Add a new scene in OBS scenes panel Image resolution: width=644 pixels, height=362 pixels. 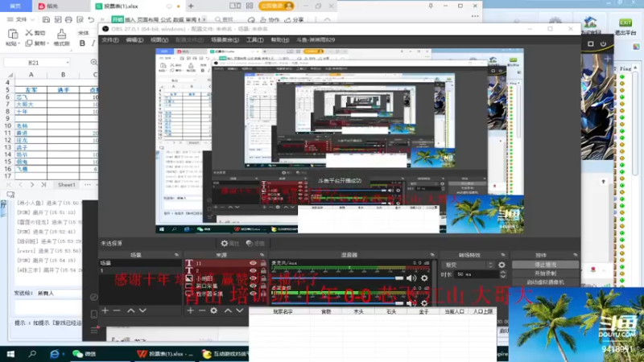click(105, 311)
